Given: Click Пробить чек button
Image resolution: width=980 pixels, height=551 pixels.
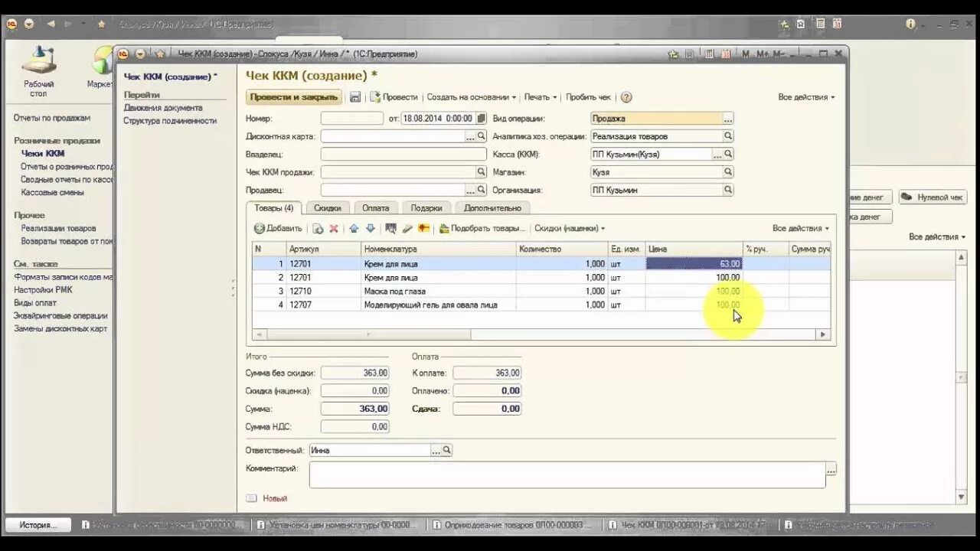Looking at the screenshot, I should (588, 97).
